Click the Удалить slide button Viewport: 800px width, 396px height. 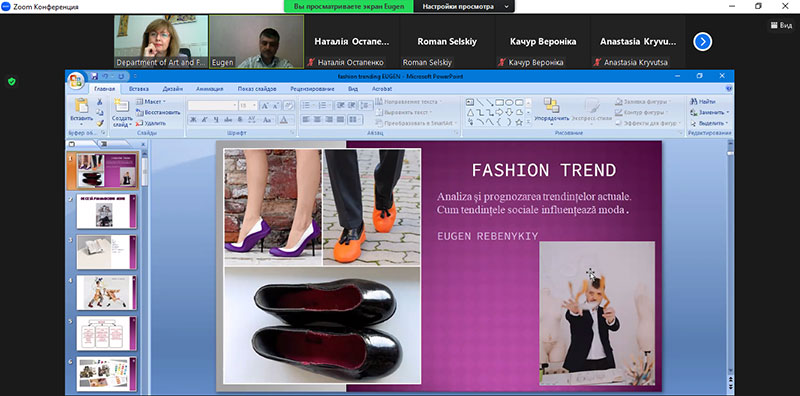click(151, 123)
